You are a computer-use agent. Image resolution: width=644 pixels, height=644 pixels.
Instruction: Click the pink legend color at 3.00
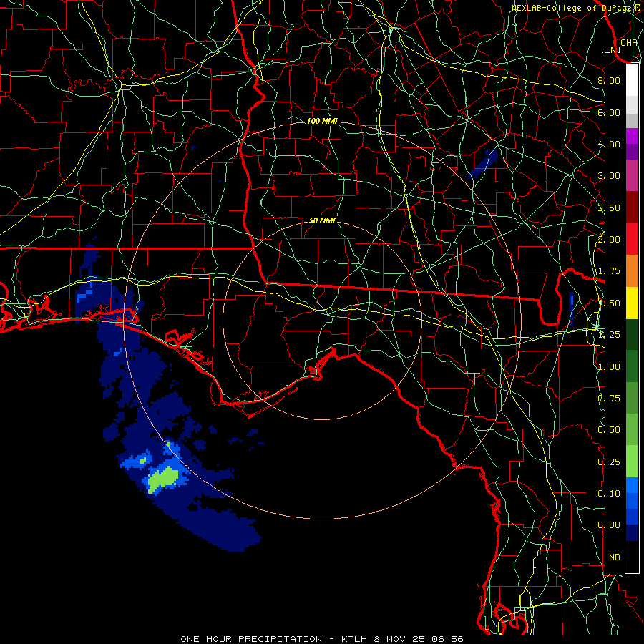click(x=632, y=175)
